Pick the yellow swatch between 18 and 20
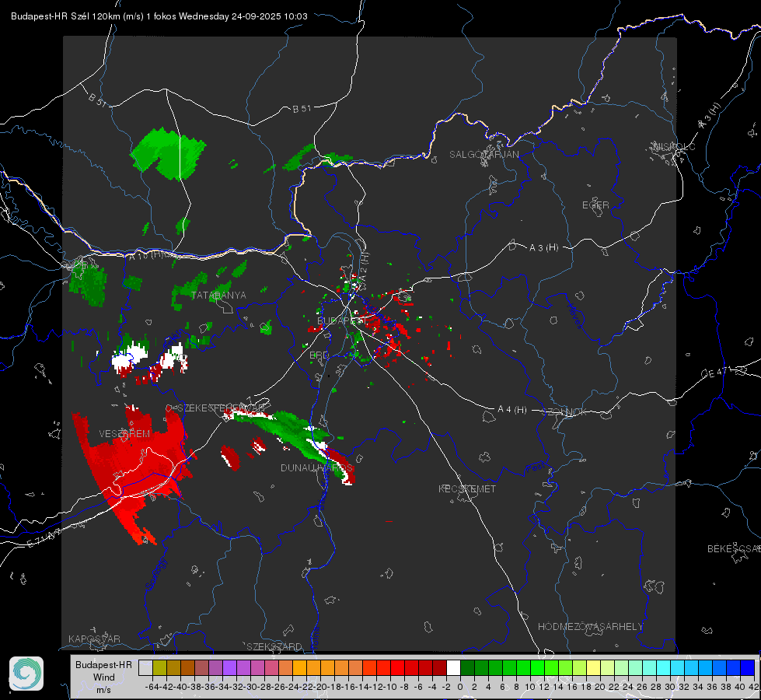761x700 pixels. (593, 667)
